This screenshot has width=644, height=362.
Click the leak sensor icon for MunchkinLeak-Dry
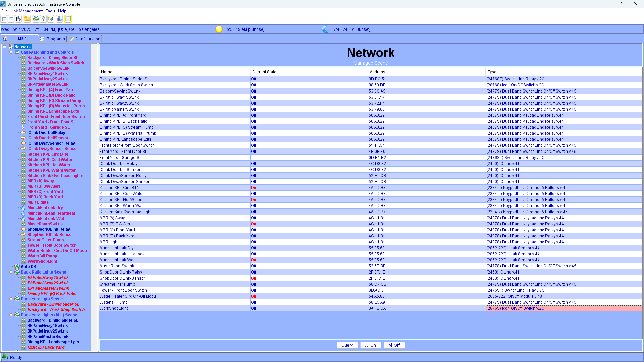click(x=23, y=208)
